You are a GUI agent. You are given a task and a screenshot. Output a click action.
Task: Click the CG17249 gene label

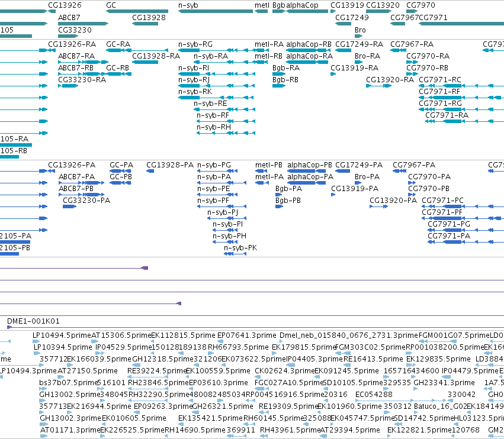[x=352, y=17]
